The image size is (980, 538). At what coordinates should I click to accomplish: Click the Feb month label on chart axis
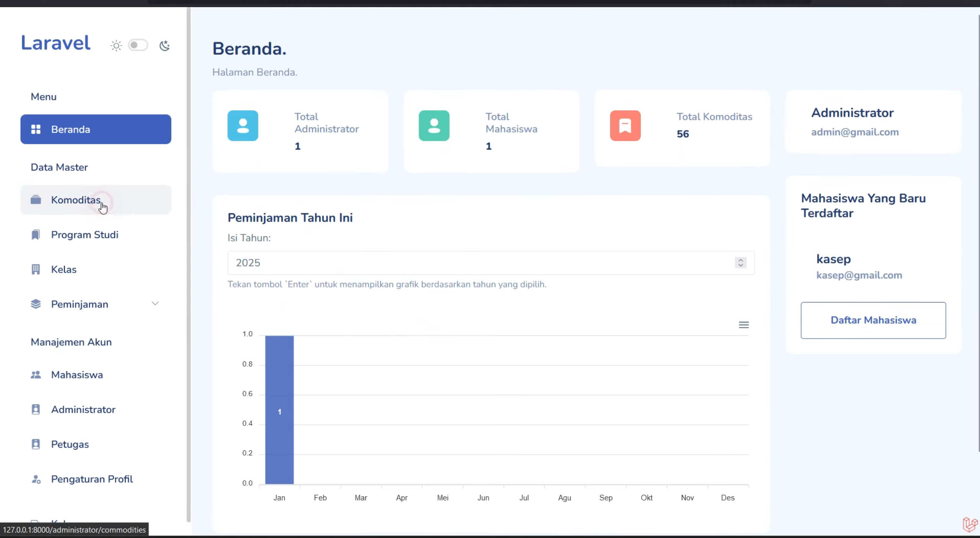point(320,498)
